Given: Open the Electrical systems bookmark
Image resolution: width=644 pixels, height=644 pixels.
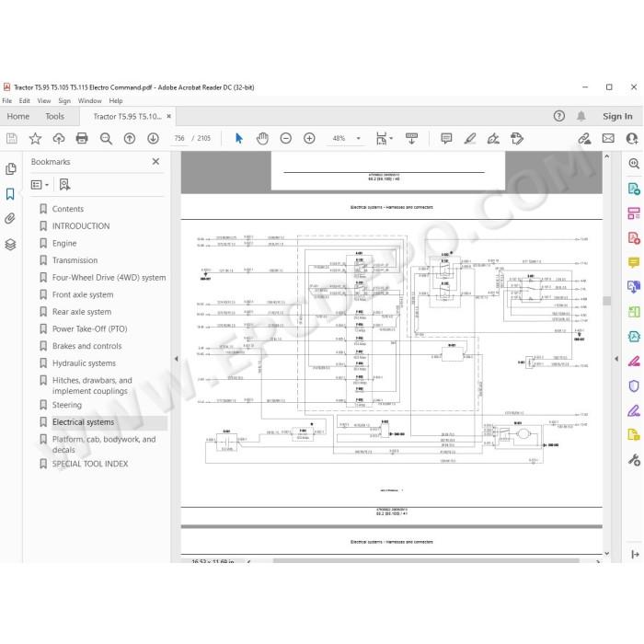Looking at the screenshot, I should (84, 422).
